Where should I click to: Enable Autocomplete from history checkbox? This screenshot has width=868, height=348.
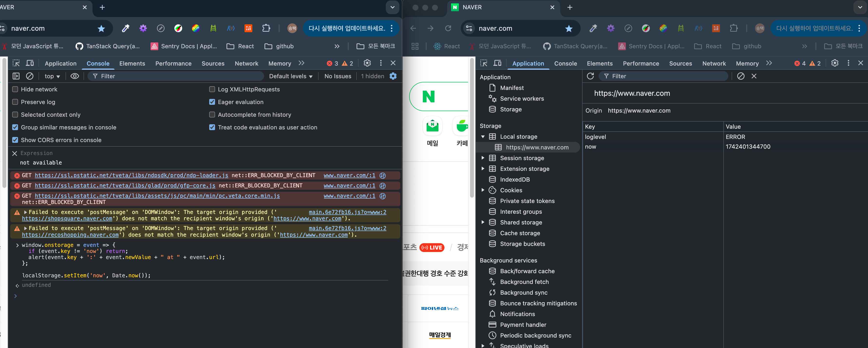(x=212, y=115)
